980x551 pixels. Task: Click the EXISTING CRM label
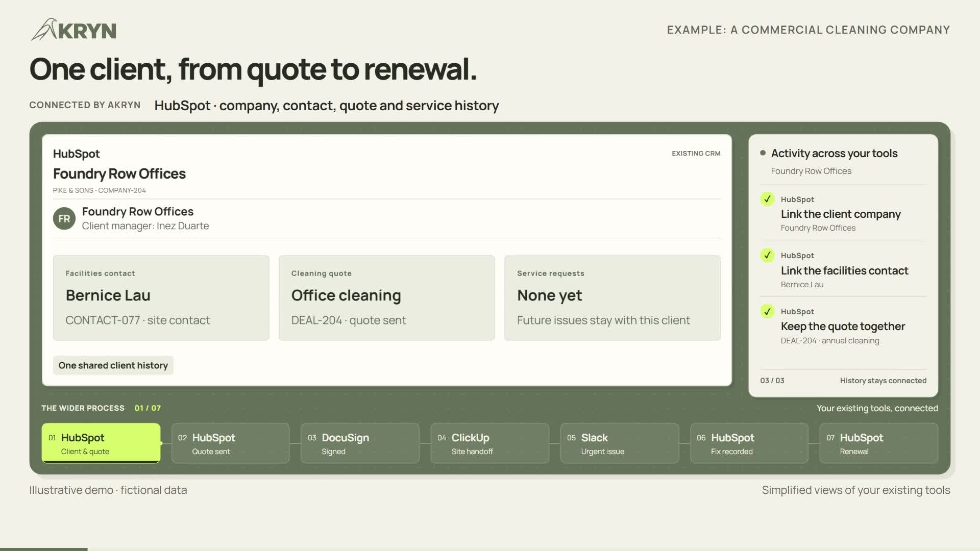[696, 154]
